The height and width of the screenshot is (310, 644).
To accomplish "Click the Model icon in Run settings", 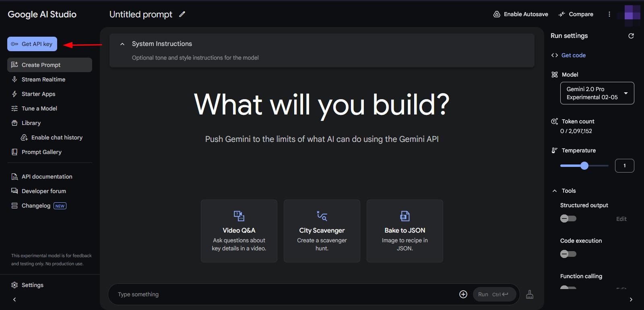I will pyautogui.click(x=555, y=75).
